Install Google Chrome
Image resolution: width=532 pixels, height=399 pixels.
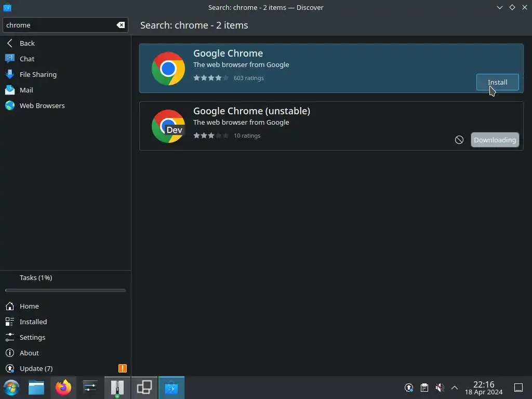(x=497, y=82)
